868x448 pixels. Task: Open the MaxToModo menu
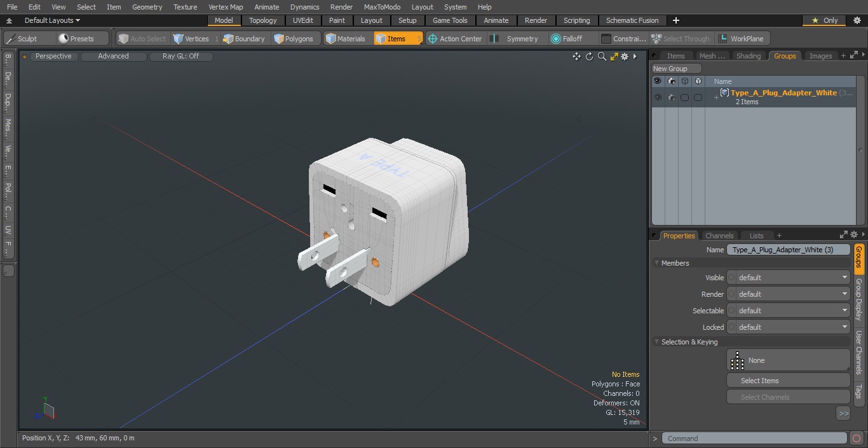pos(382,7)
